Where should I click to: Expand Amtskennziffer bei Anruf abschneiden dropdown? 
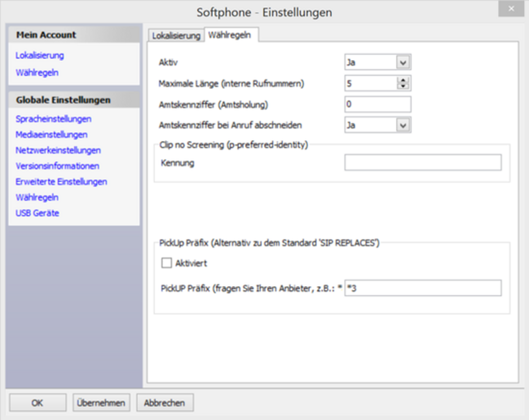[x=403, y=125]
